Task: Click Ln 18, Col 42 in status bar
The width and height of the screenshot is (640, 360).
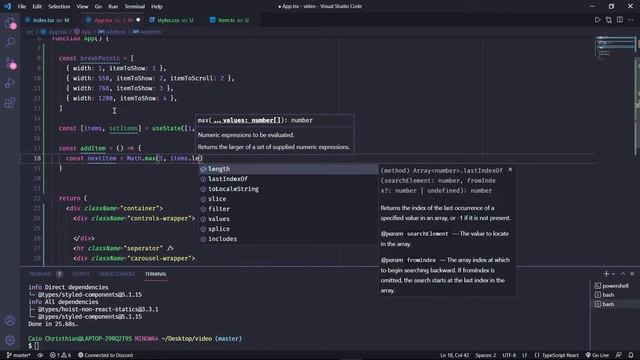Action: [x=454, y=355]
